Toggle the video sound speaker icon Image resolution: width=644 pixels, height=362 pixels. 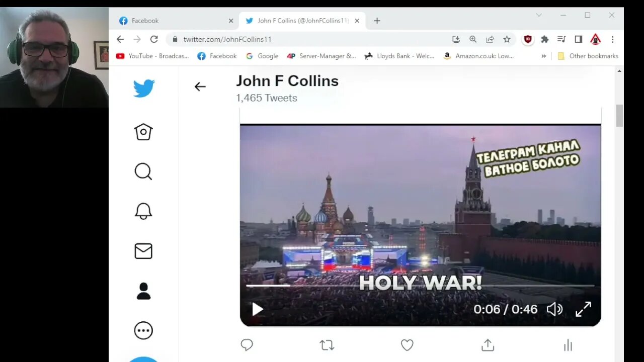point(554,309)
